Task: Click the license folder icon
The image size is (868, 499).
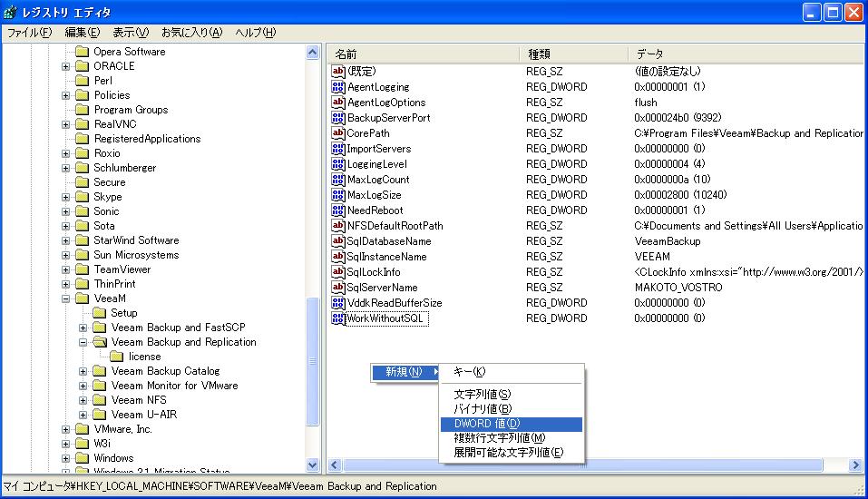Action: point(117,357)
